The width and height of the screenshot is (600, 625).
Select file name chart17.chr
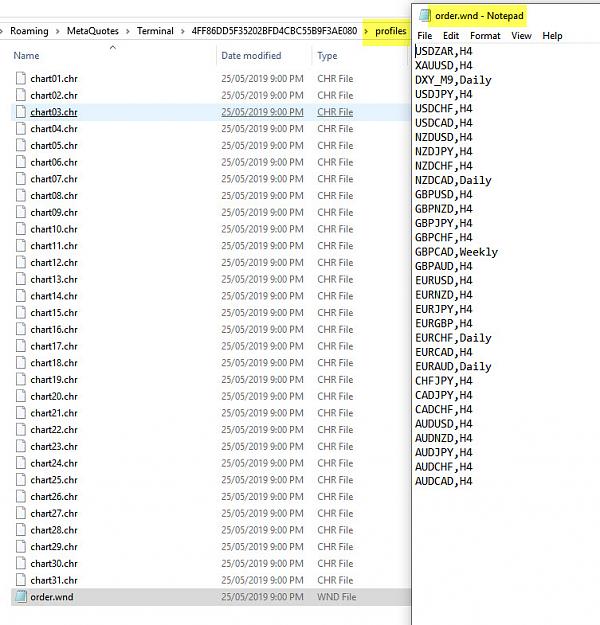pos(54,346)
